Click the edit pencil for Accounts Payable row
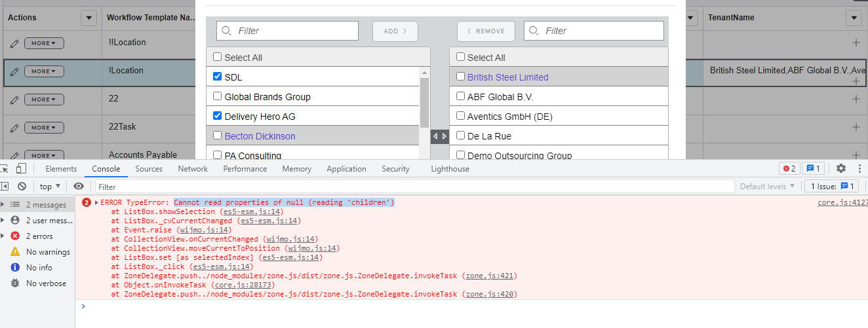Viewport: 868px width, 328px height. 14,156
